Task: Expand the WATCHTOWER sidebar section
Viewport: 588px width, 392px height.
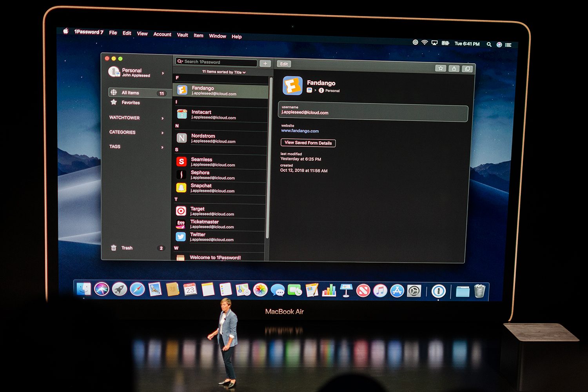Action: click(x=124, y=118)
